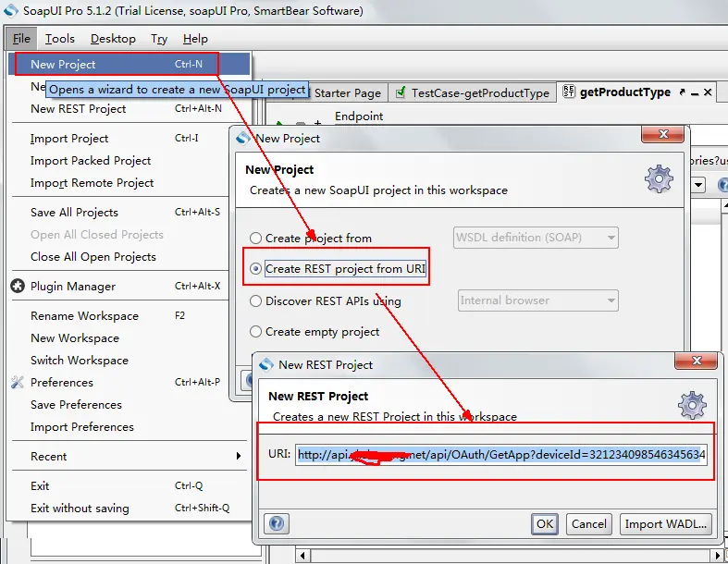Open the File menu
The image size is (728, 564).
click(21, 39)
